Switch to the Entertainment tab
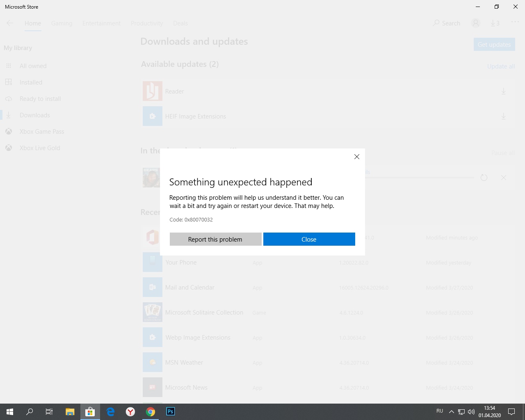Image resolution: width=525 pixels, height=420 pixels. pos(101,23)
